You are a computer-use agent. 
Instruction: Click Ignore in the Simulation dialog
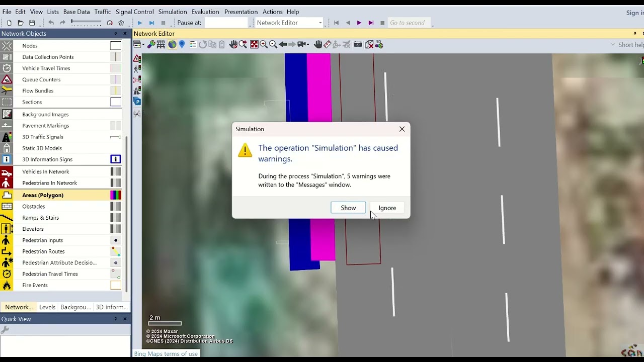click(387, 208)
